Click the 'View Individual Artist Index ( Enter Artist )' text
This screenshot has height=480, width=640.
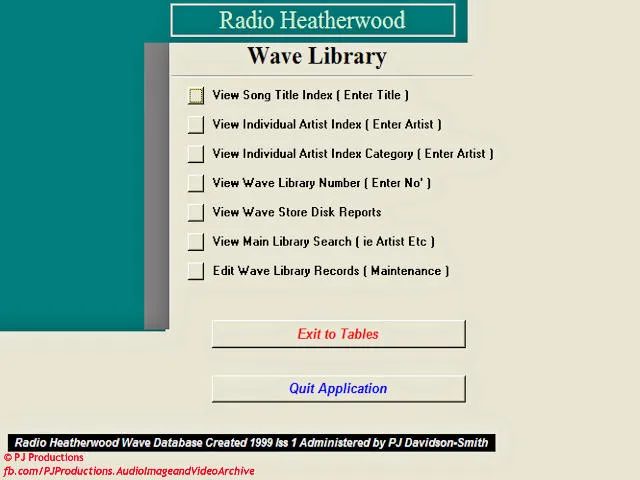326,125
